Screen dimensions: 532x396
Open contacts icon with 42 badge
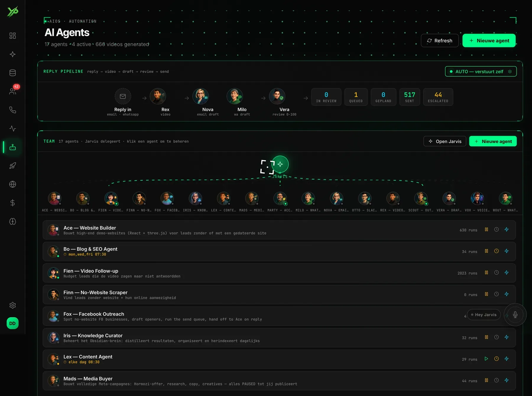coord(12,91)
